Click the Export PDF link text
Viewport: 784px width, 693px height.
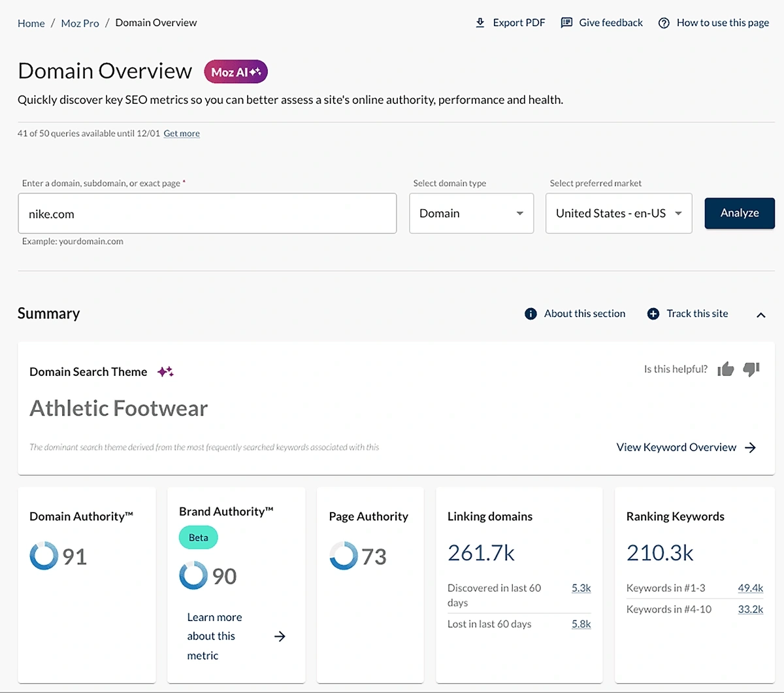point(519,23)
